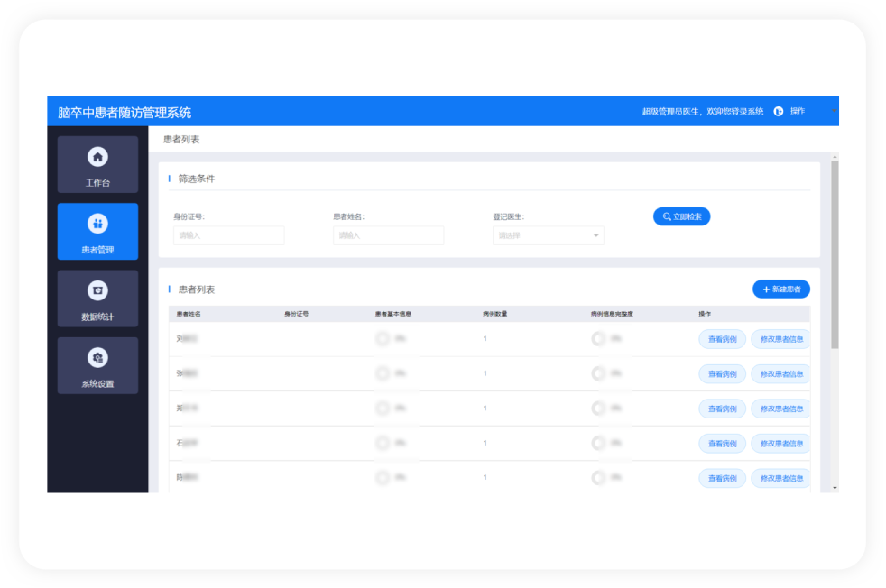Viewport: 886px width, 588px height.
Task: Click the user avatar icon beside 操作
Action: click(778, 111)
